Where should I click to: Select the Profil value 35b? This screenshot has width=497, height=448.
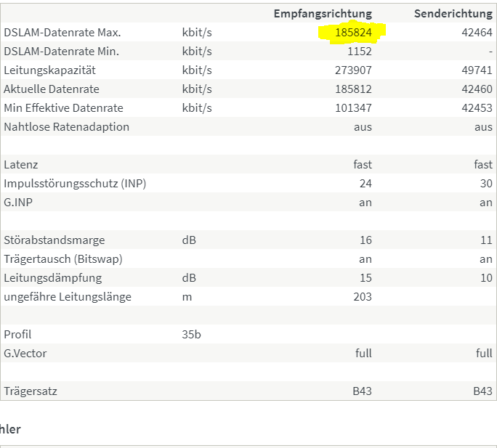(191, 335)
